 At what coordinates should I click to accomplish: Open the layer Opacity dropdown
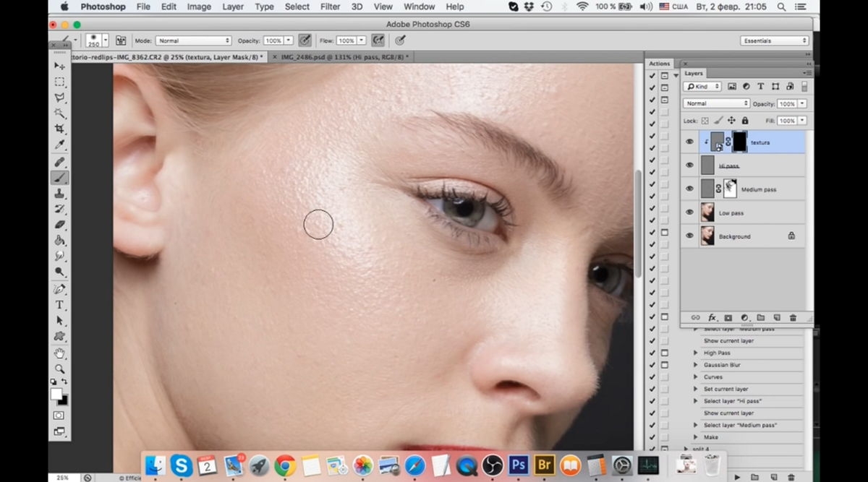tap(802, 103)
